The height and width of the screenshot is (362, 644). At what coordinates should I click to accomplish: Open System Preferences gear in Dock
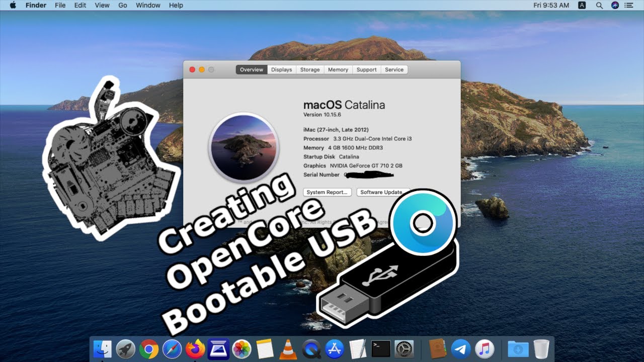404,348
